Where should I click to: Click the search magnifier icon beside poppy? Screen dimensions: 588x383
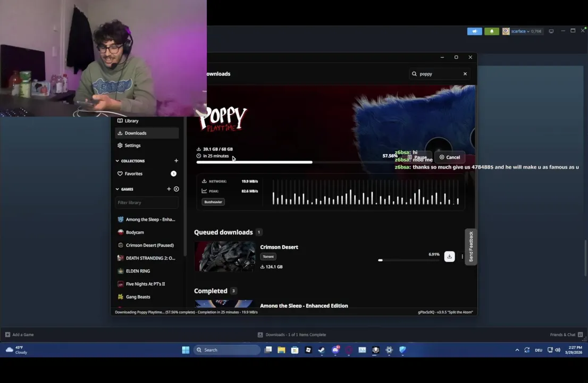[414, 74]
